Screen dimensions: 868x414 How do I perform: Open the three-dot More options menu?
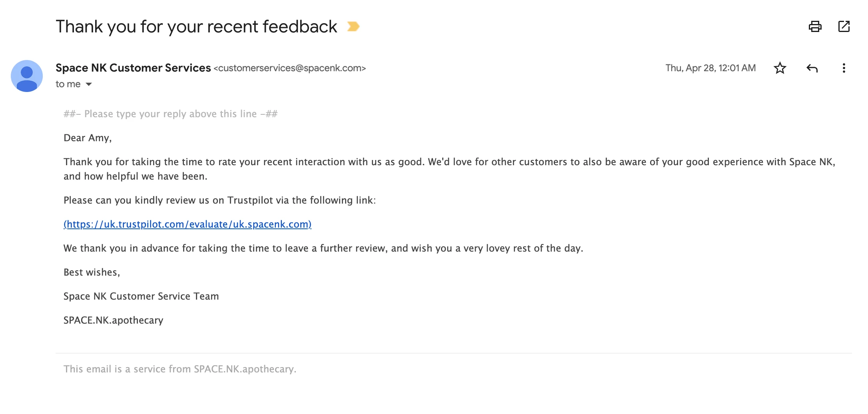coord(844,68)
